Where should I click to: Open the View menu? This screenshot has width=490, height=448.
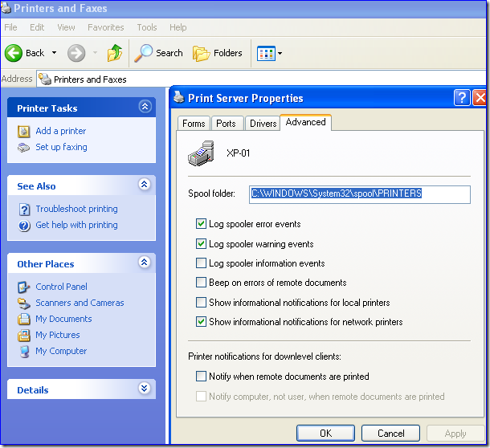[66, 27]
